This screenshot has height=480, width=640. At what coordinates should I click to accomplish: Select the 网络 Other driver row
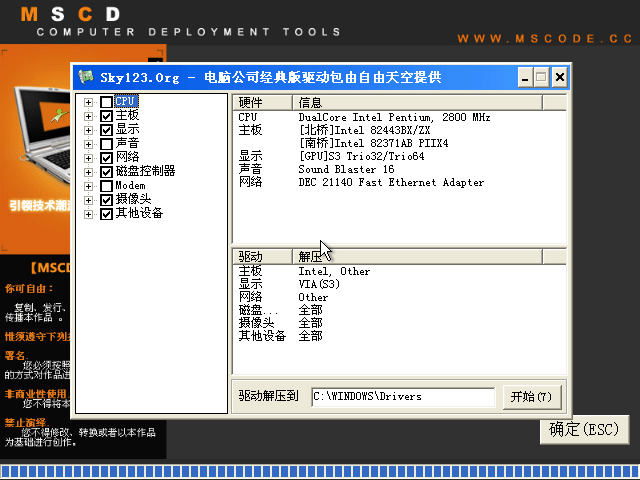click(399, 298)
